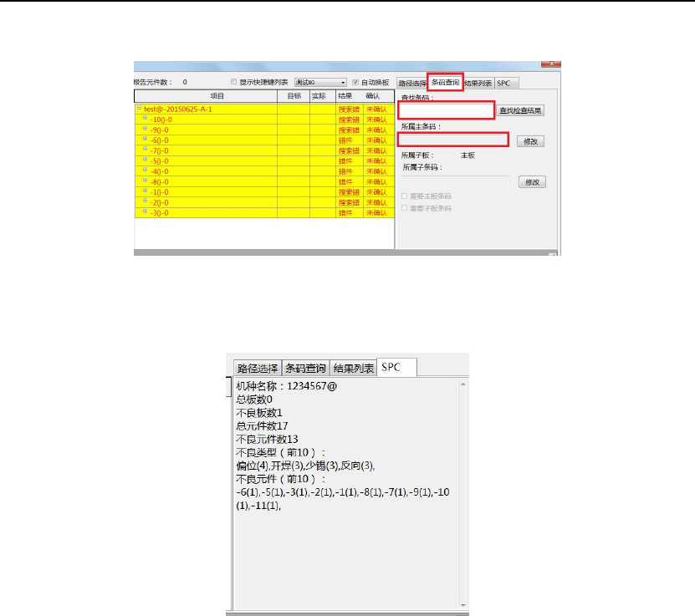Image resolution: width=695 pixels, height=616 pixels.
Task: Switch to 路径选择 tab above barcode form
Action: (411, 84)
